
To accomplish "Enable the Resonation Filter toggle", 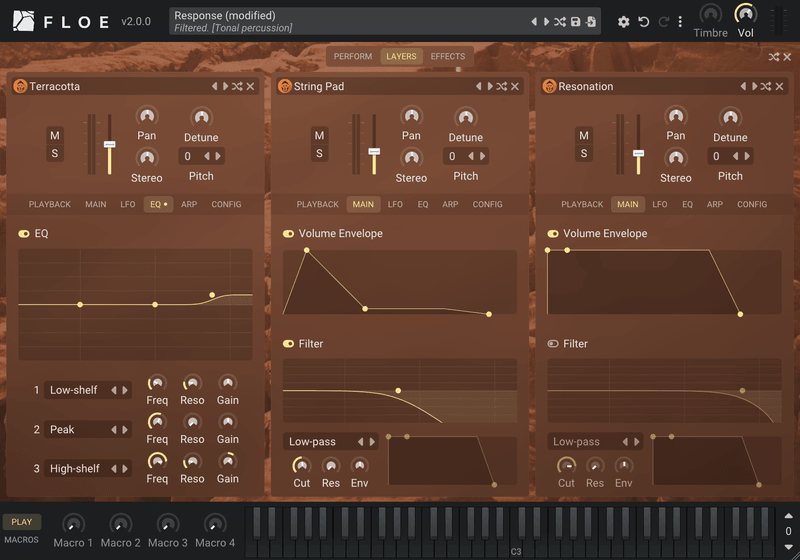I will click(x=553, y=344).
